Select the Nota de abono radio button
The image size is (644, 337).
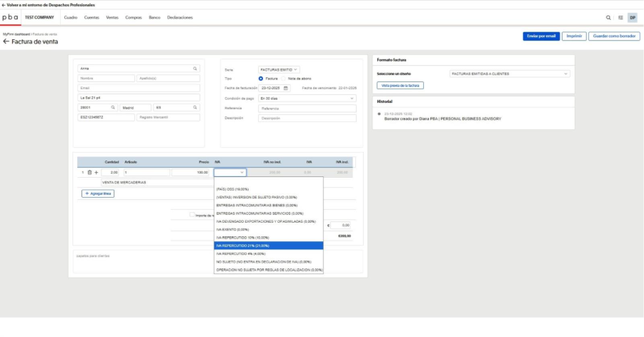click(284, 79)
